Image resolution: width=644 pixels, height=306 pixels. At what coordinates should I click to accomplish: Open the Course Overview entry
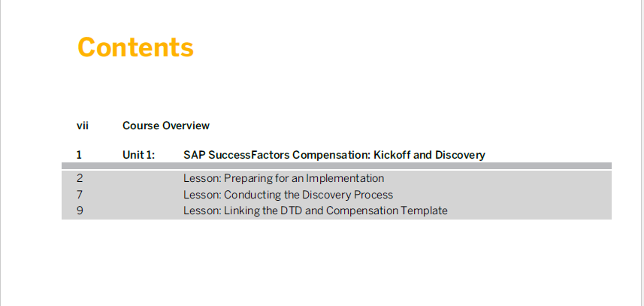[166, 126]
